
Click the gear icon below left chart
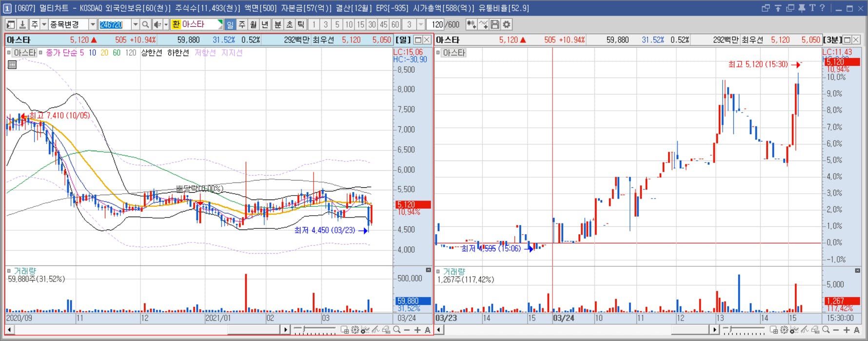tap(355, 330)
